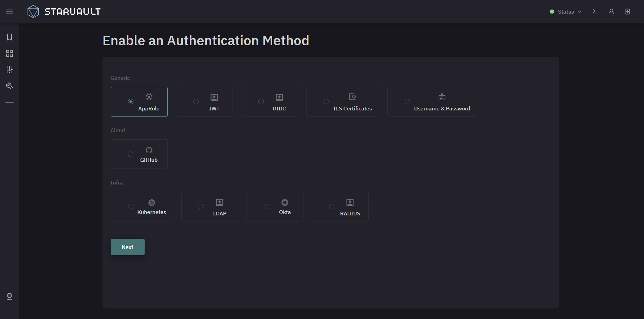Select the OIDC radio button

click(x=261, y=102)
